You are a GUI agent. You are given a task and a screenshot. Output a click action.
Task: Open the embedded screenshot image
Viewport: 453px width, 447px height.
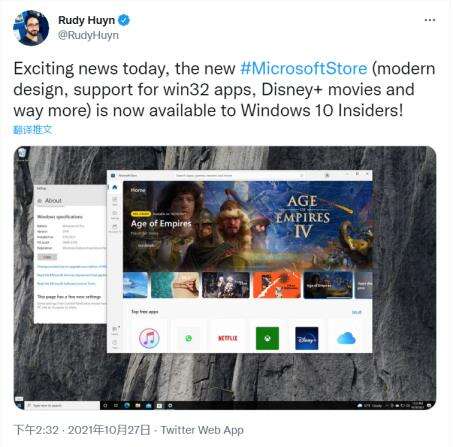point(225,278)
